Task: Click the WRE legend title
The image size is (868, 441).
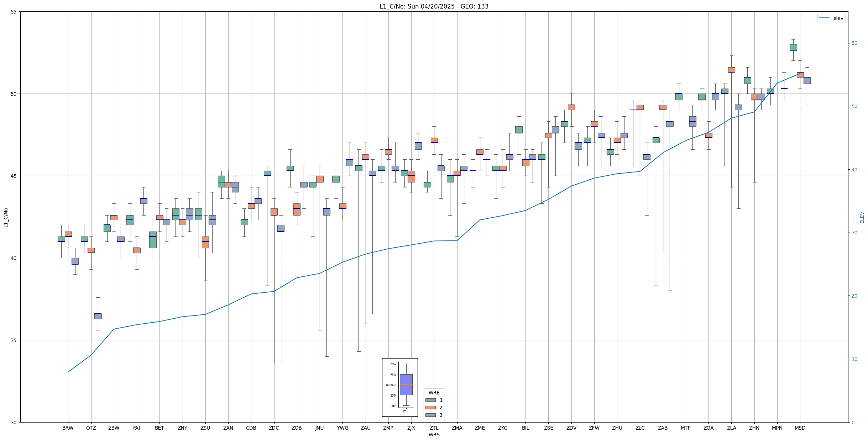Action: pyautogui.click(x=434, y=393)
